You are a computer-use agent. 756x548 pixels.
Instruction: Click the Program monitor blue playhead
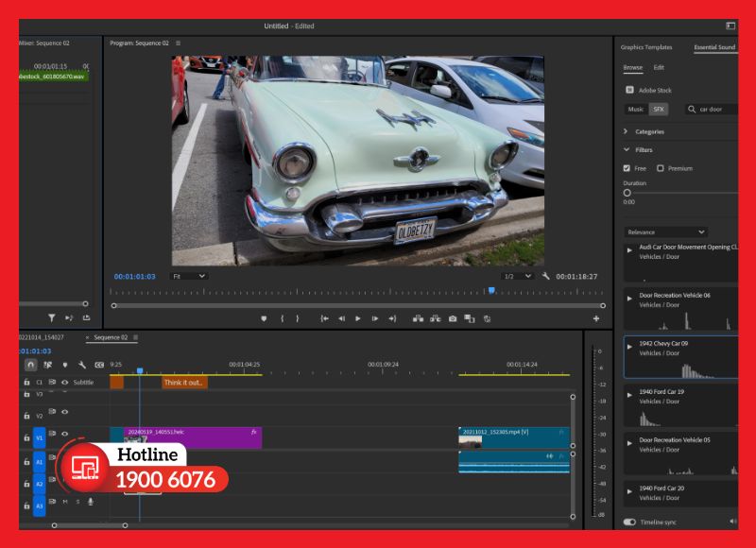tap(491, 291)
